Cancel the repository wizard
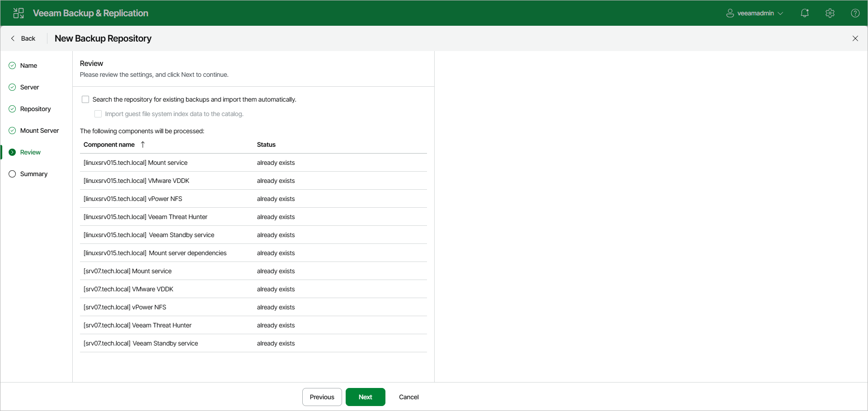Screen dimensions: 868x411 [x=409, y=397]
